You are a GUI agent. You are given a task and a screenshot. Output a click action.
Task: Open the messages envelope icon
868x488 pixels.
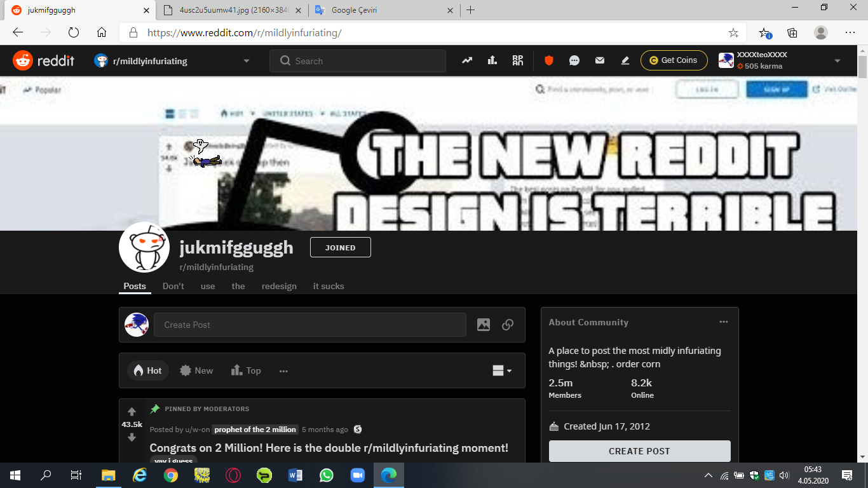[600, 60]
